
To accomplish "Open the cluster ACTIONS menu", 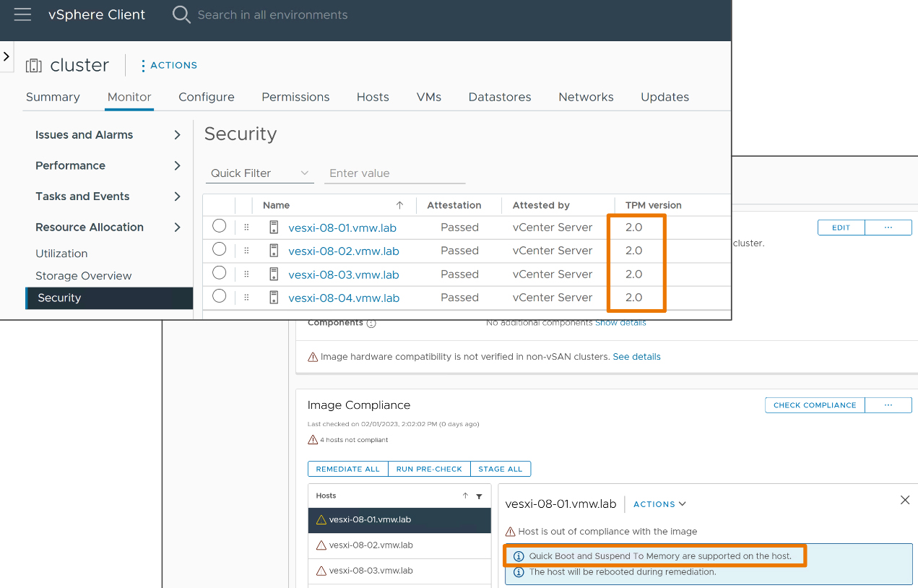I will (169, 65).
